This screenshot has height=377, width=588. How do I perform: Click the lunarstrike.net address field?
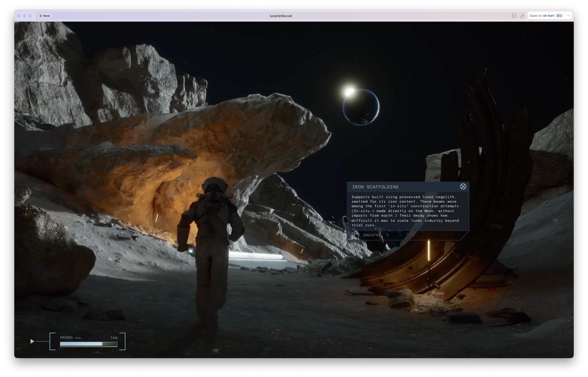[281, 16]
